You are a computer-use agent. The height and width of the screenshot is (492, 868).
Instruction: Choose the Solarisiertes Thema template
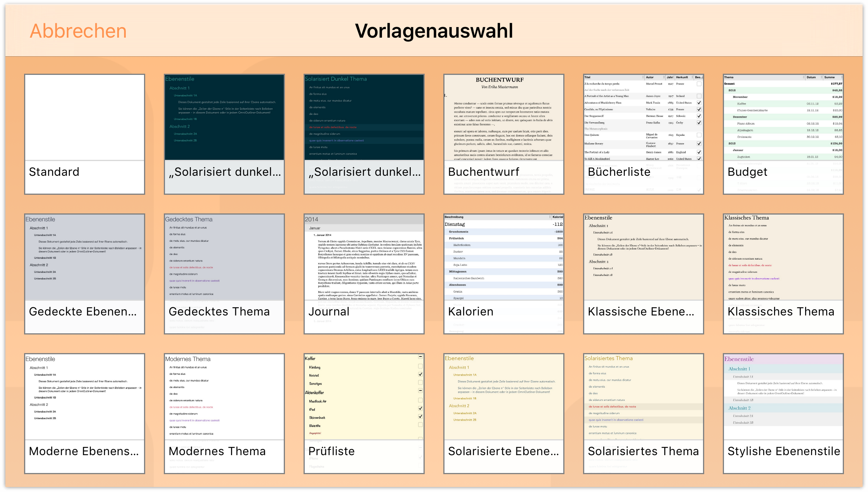(644, 414)
